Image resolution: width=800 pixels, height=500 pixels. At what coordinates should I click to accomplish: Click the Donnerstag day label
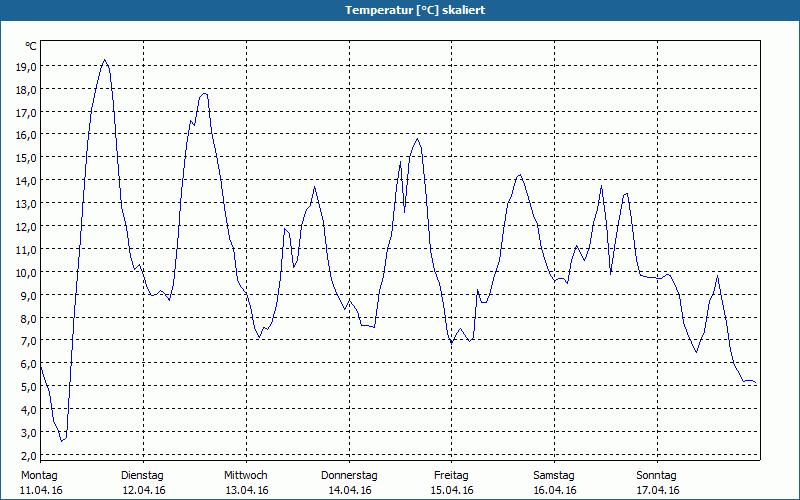[x=349, y=476]
